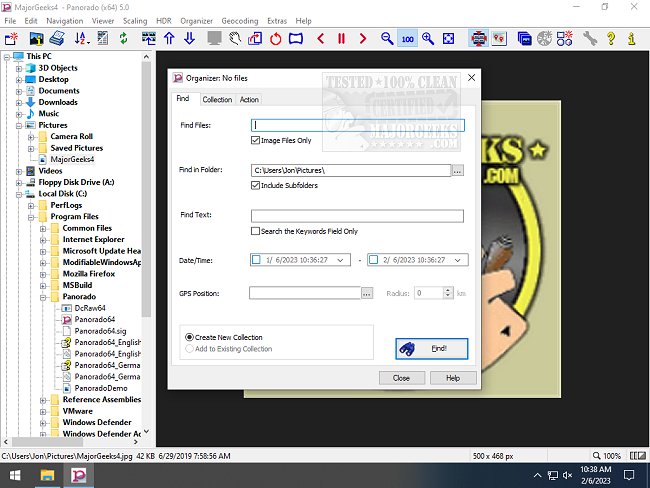Open GPS Position ellipsis picker button

[366, 294]
